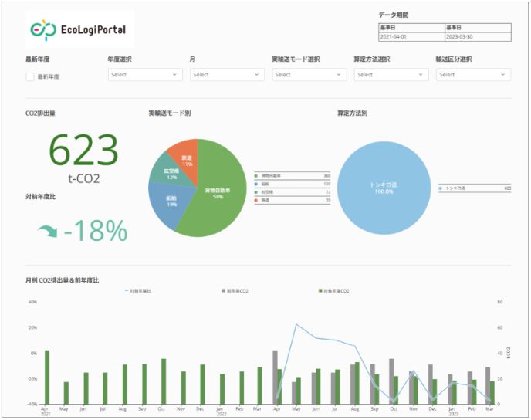Toggle 前年度CO2 gray series legend

click(x=237, y=291)
